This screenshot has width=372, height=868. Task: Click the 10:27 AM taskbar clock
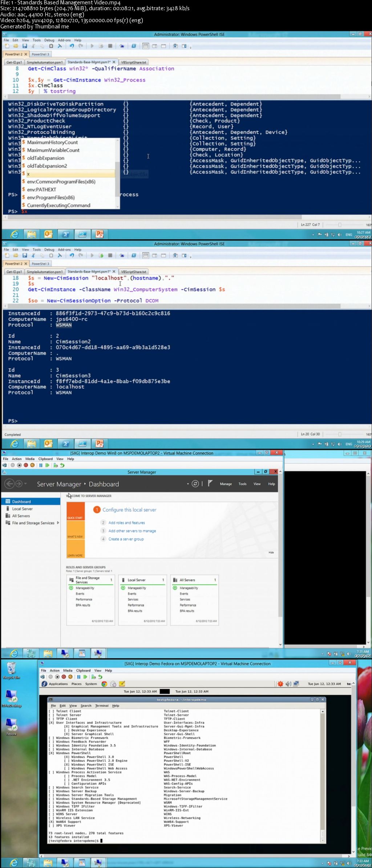tap(363, 232)
